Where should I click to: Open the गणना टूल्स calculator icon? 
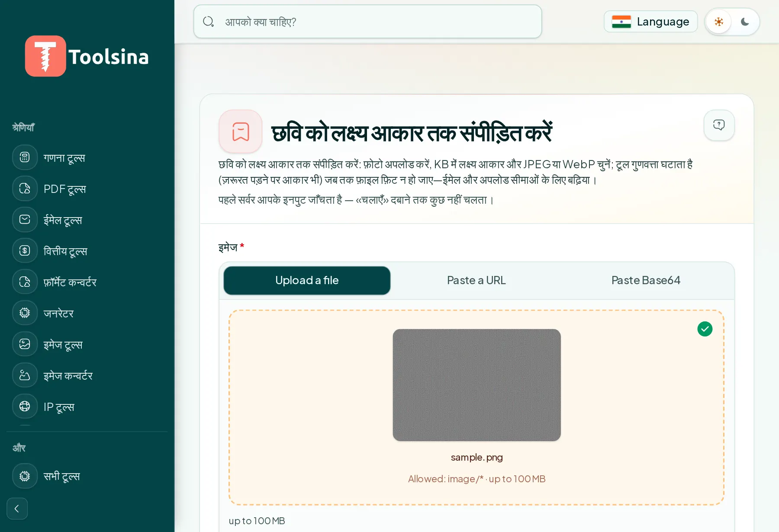click(x=25, y=157)
